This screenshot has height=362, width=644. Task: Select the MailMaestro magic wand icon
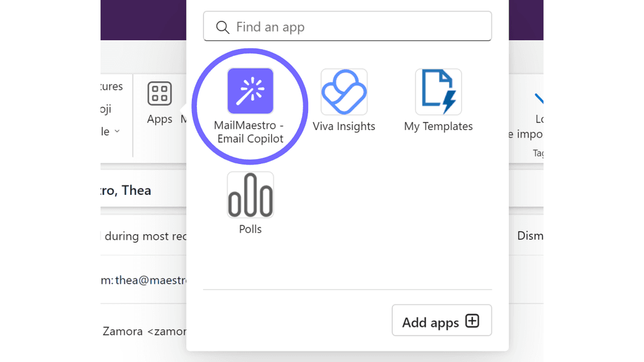point(250,92)
